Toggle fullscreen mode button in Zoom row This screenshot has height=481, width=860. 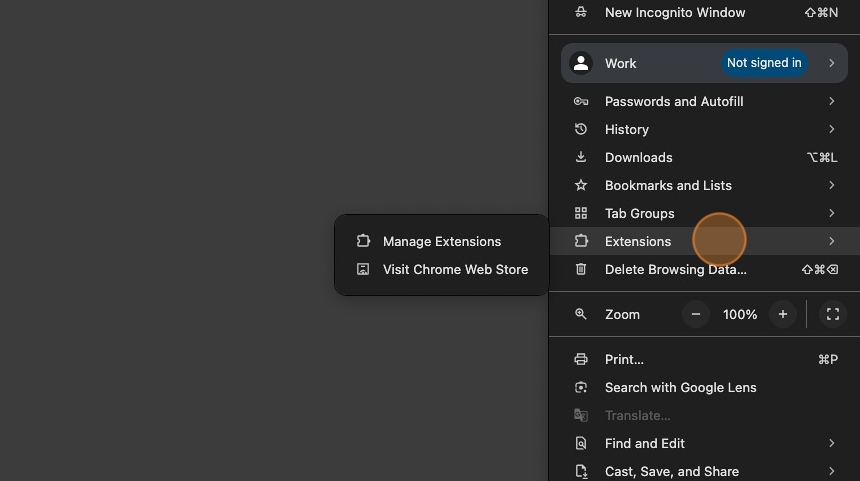tap(833, 314)
